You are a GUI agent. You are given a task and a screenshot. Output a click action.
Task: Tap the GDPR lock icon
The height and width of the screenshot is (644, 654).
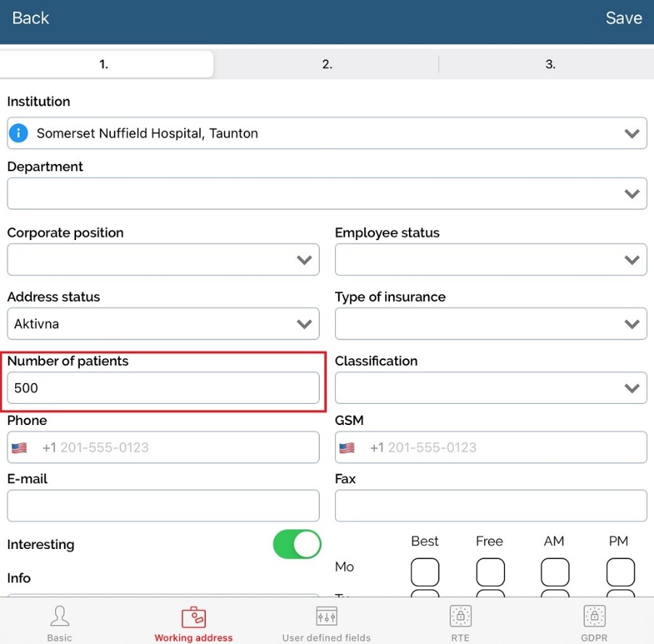pyautogui.click(x=594, y=616)
